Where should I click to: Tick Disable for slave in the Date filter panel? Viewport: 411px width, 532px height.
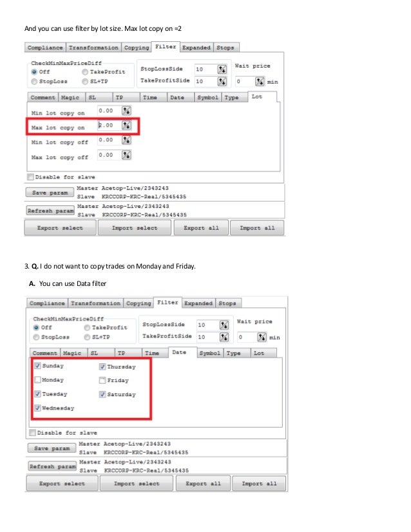point(33,433)
